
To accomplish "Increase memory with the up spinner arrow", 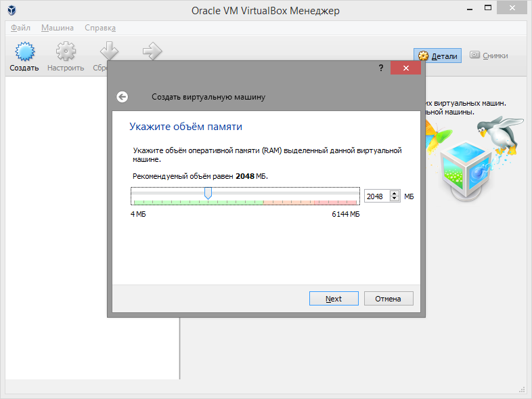I will click(x=394, y=193).
